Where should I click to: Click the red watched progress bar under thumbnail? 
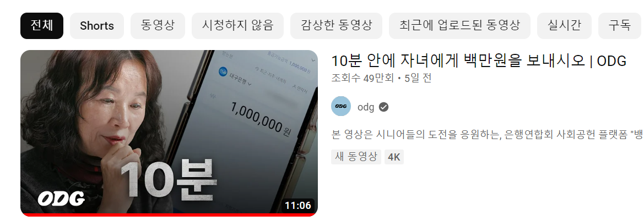click(x=169, y=215)
